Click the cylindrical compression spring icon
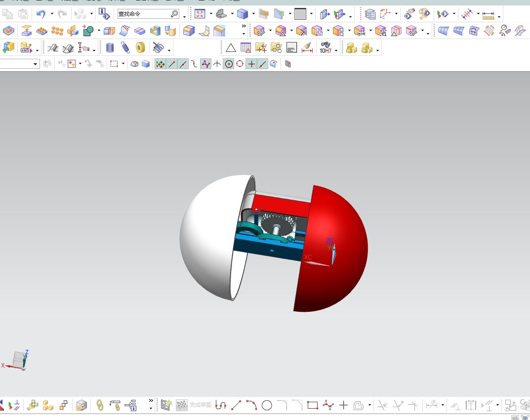The height and width of the screenshot is (420, 530). [110, 47]
